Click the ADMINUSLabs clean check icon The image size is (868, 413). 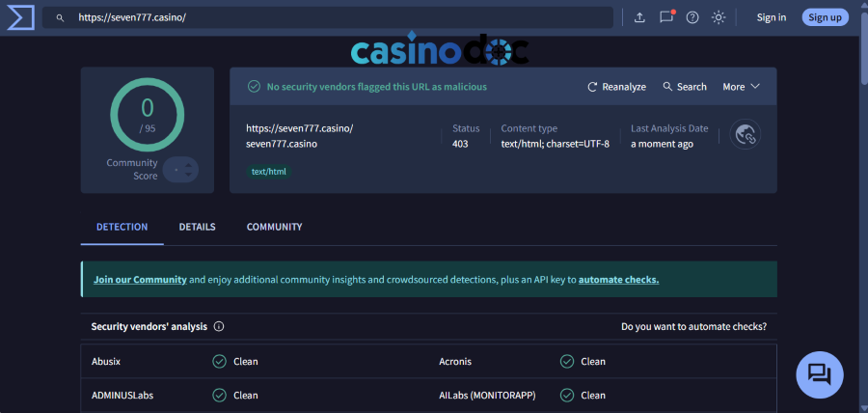point(219,396)
